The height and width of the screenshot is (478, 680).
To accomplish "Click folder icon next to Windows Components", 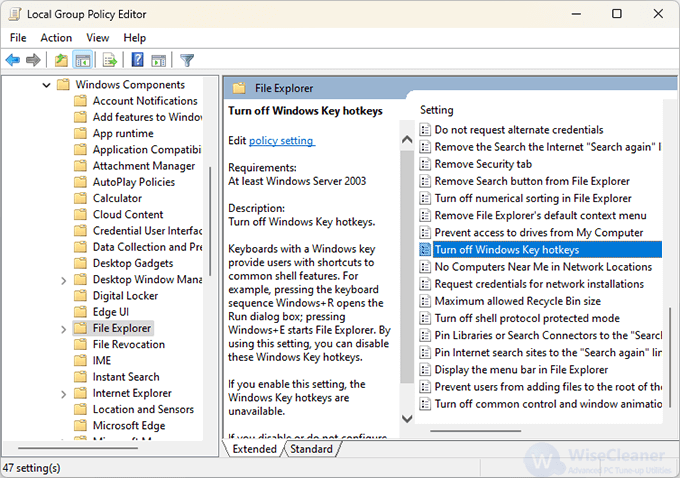I will coord(63,85).
